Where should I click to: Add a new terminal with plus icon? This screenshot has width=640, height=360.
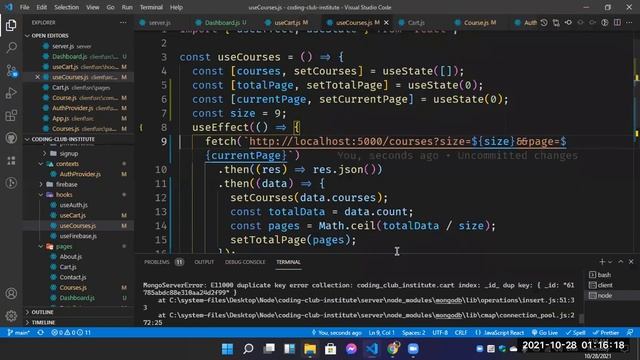[x=602, y=262]
